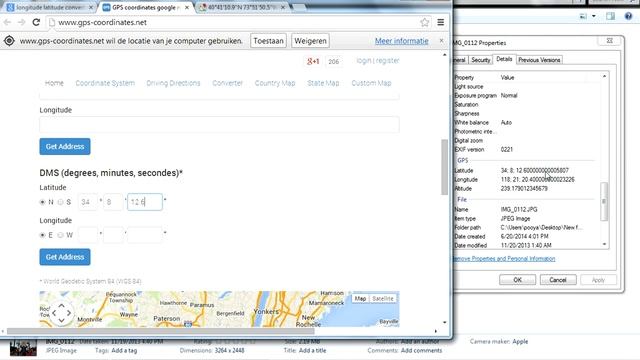Switch to the longitude latitude converter tab

[x=49, y=7]
